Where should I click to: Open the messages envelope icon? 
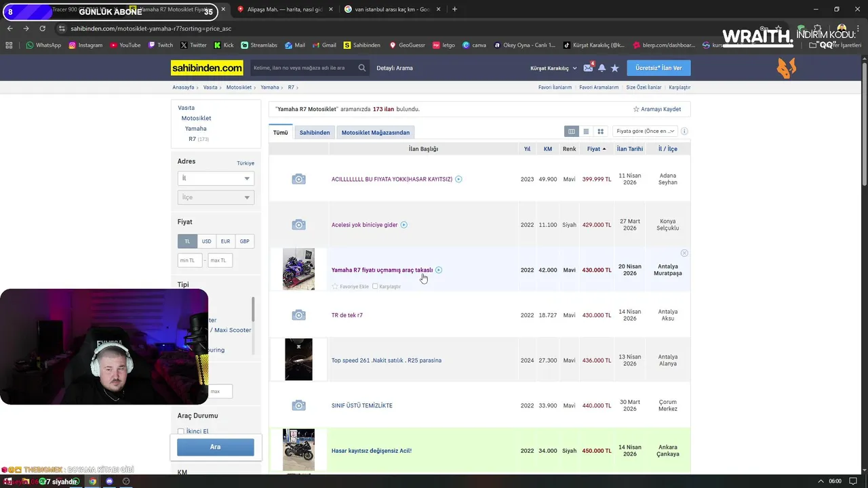click(x=588, y=68)
